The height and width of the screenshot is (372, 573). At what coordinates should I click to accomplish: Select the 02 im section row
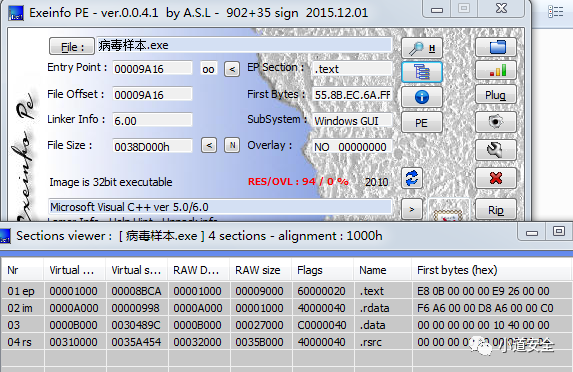(286, 308)
